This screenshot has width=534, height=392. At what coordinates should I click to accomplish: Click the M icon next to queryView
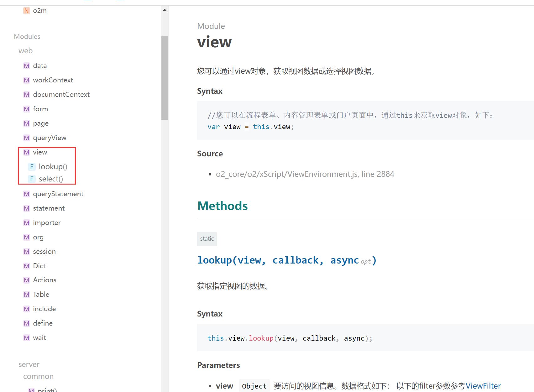pyautogui.click(x=26, y=138)
